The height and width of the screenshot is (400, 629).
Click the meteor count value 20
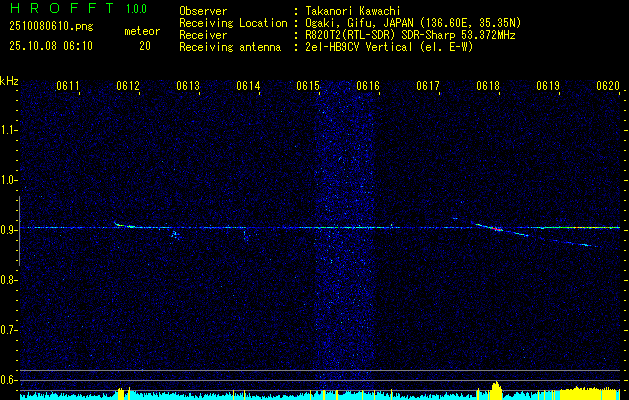click(x=145, y=46)
